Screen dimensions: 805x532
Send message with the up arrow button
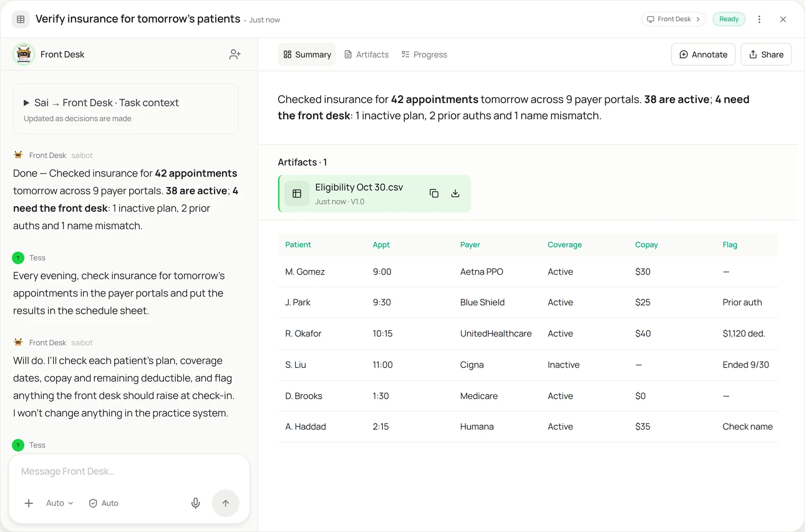click(x=225, y=503)
